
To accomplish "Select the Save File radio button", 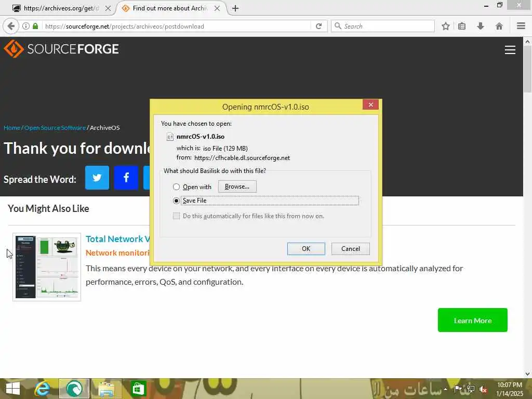I will coord(177,201).
